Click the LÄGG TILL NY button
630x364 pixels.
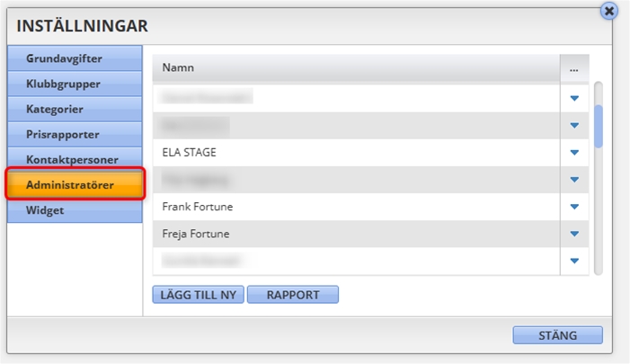(x=198, y=295)
